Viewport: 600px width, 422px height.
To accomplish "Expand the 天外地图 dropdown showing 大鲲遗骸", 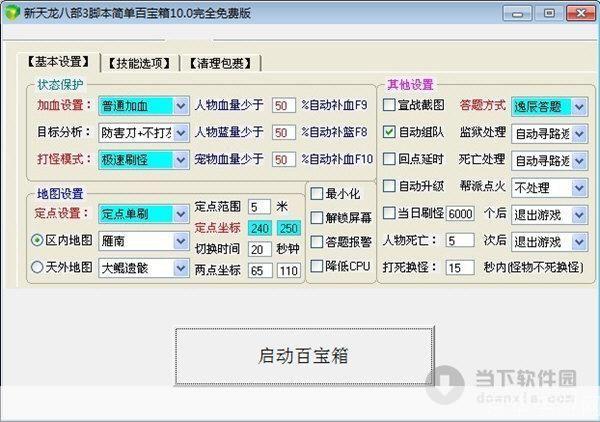I will (143, 268).
